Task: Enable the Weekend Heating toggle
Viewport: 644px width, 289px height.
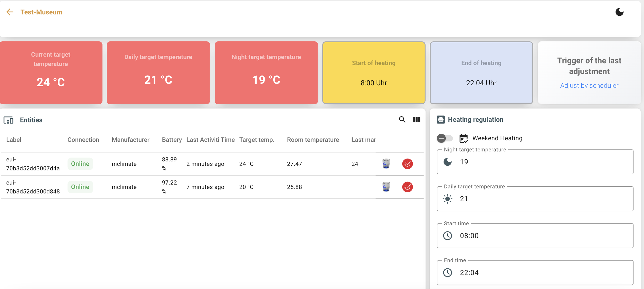Action: (x=445, y=138)
